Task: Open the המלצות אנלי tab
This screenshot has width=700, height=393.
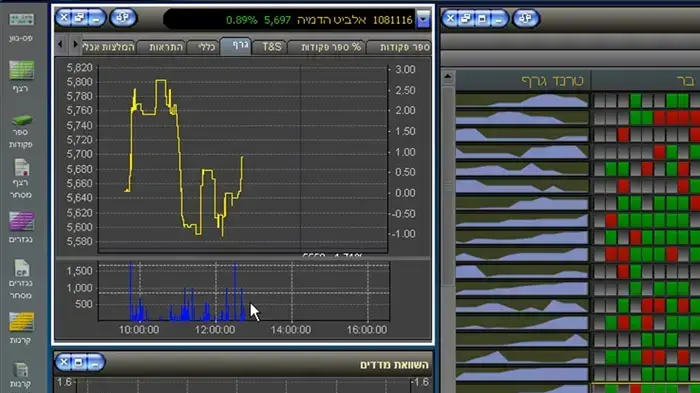Action: [x=108, y=47]
